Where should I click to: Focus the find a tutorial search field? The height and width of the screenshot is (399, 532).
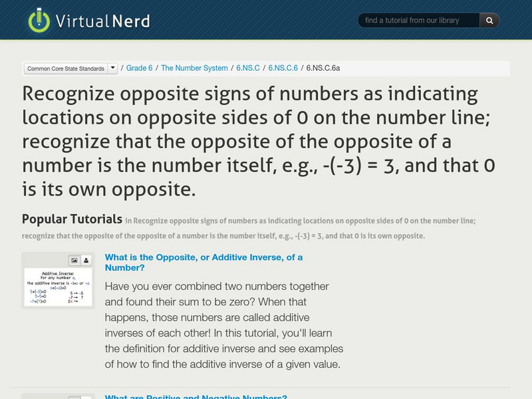[419, 21]
